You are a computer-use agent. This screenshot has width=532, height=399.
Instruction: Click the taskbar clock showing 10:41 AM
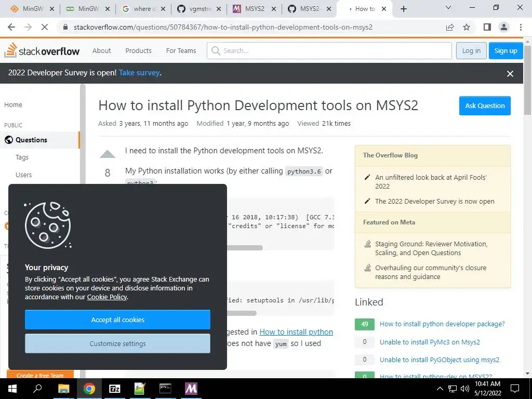(x=487, y=389)
